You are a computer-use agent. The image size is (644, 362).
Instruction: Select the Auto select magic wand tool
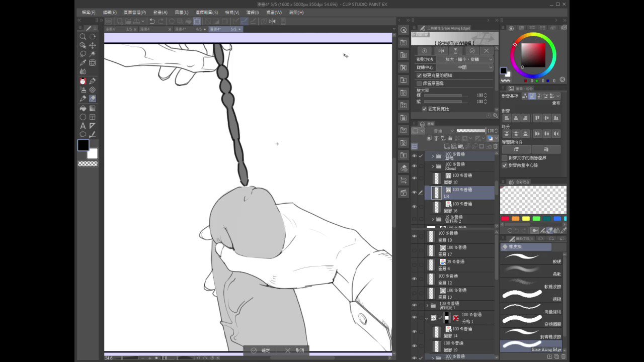point(93,54)
